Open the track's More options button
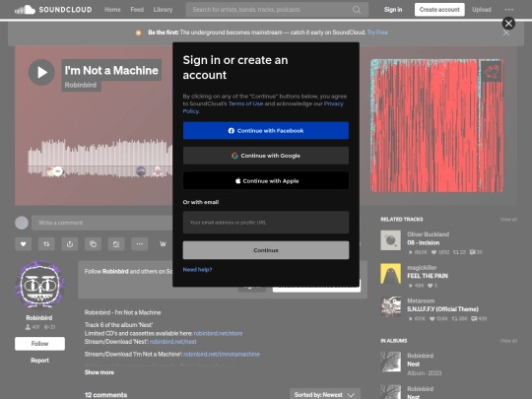 [140, 244]
